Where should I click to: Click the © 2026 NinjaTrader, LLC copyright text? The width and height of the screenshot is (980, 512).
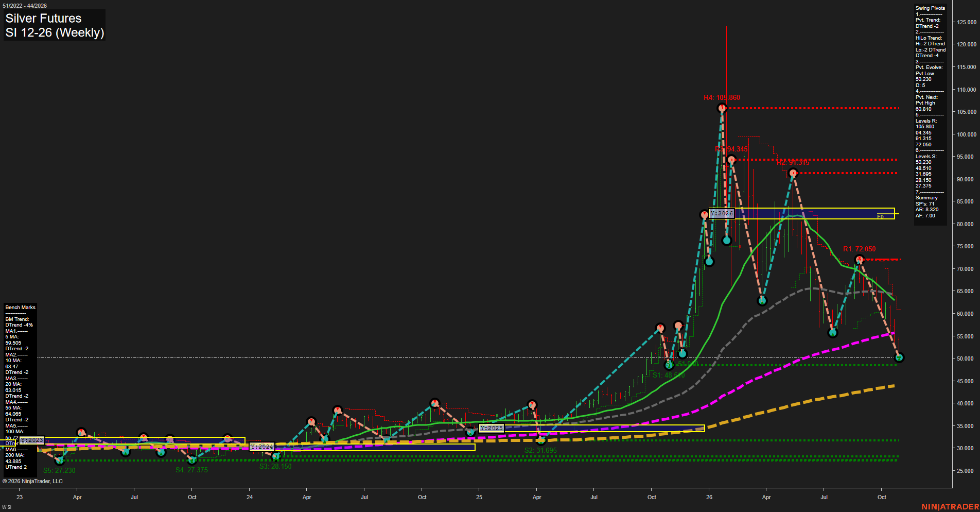[32, 481]
